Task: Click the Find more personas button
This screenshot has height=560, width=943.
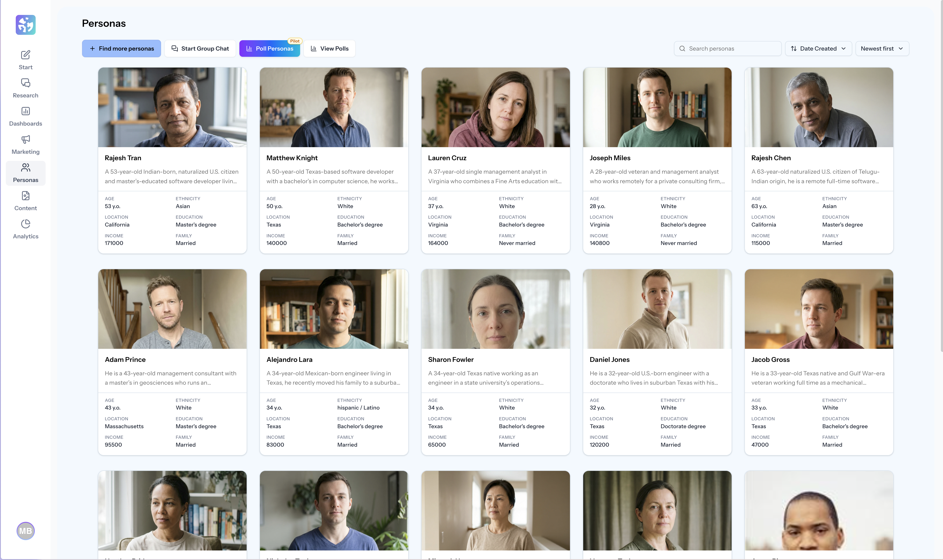Action: (121, 49)
